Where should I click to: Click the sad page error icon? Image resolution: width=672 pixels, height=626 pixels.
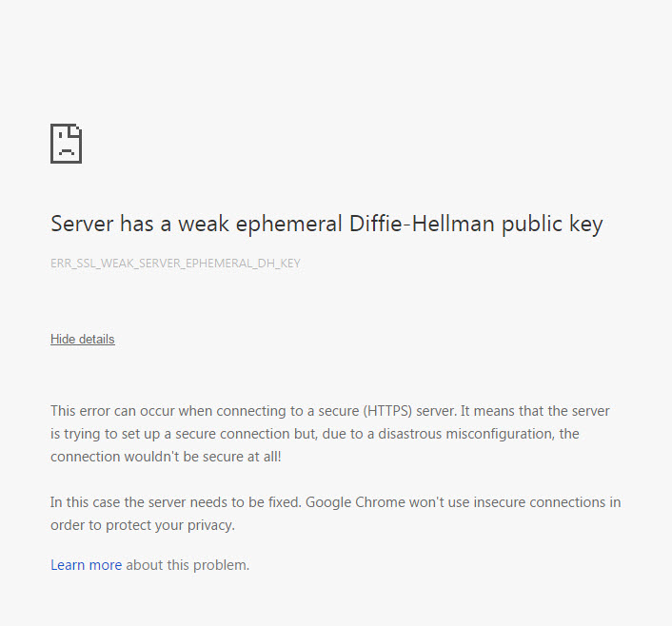[66, 144]
